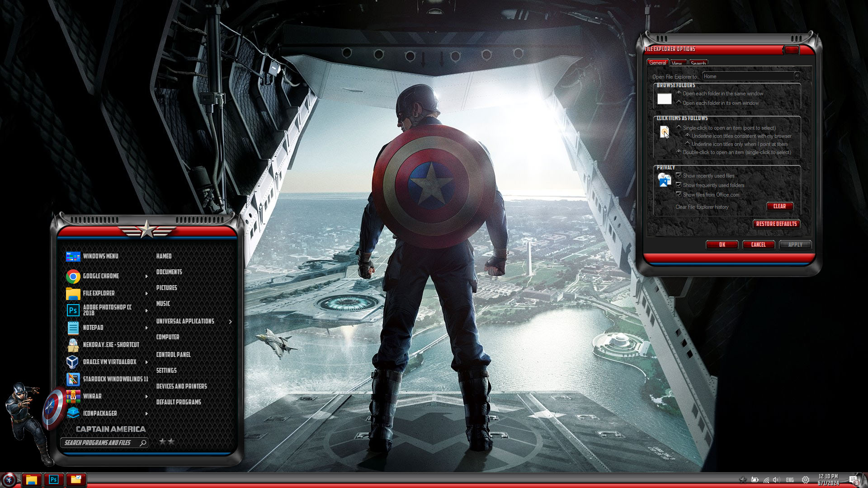Screen dimensions: 868x488
Task: Switch to the View tab
Action: click(677, 63)
